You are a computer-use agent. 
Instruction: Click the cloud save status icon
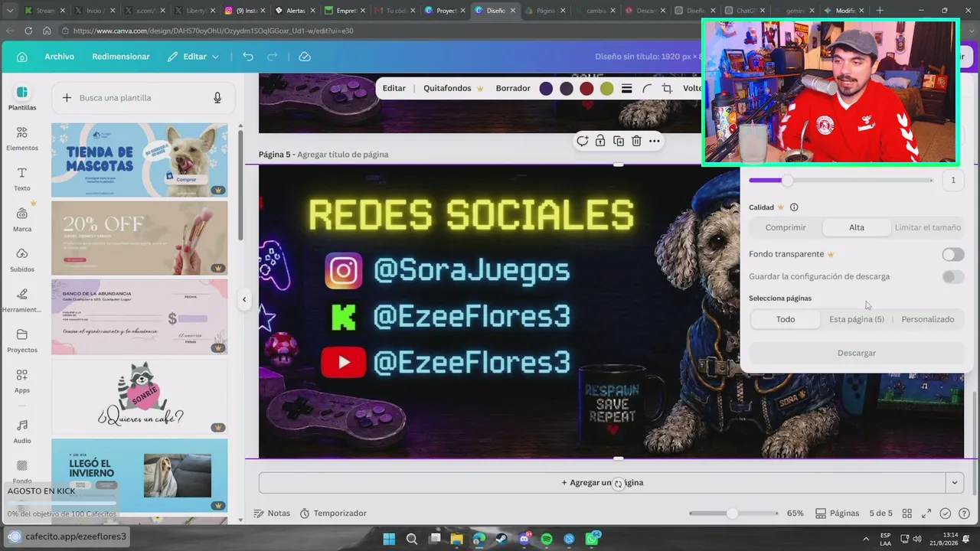point(305,57)
